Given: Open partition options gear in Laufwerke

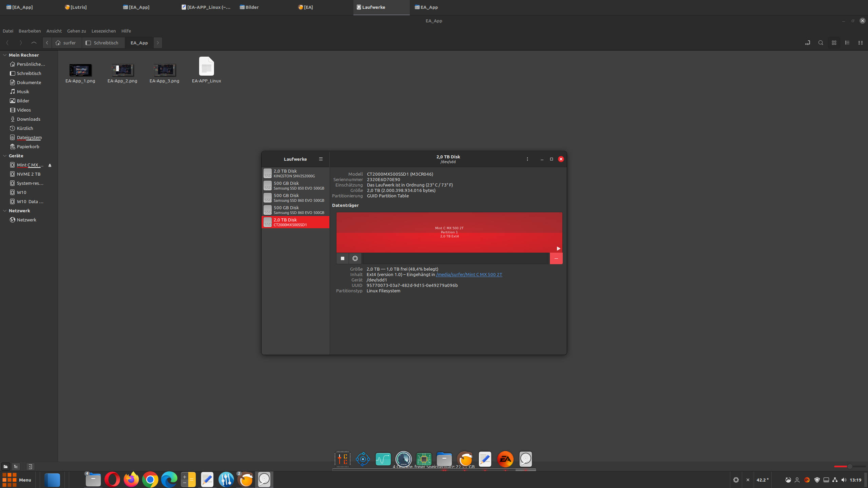Looking at the screenshot, I should [x=355, y=258].
